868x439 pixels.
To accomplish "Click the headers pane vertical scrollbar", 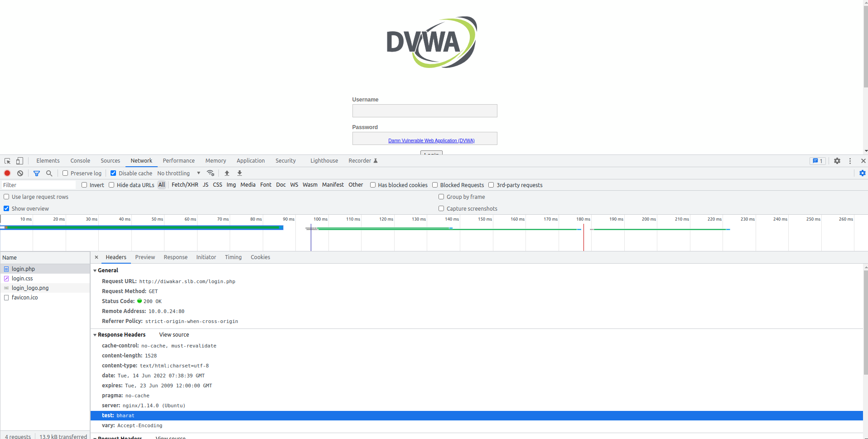I will pos(865,322).
